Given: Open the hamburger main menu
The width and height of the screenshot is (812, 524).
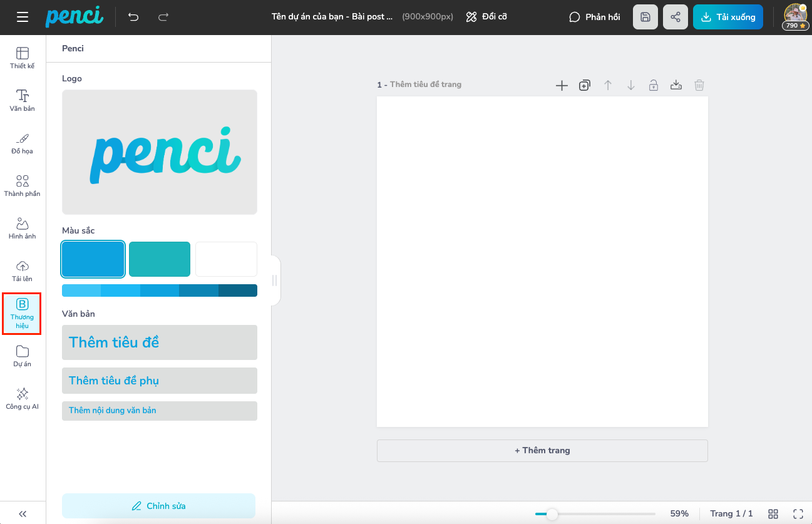Looking at the screenshot, I should (23, 17).
